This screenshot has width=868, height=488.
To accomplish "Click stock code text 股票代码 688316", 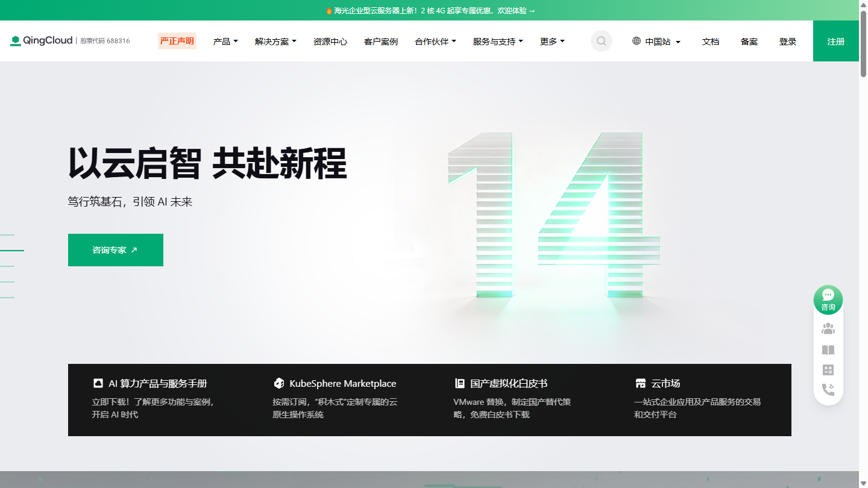I will (x=105, y=41).
